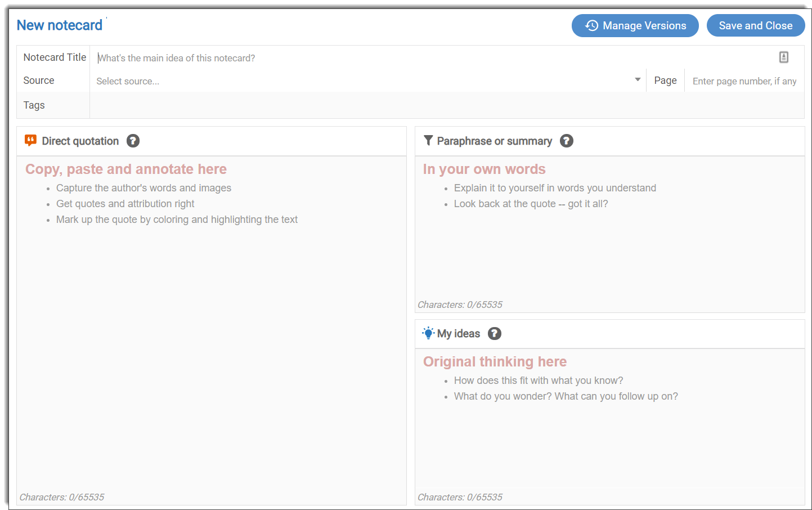Click the New notecard heading
Image resolution: width=812 pixels, height=510 pixels.
[x=60, y=25]
